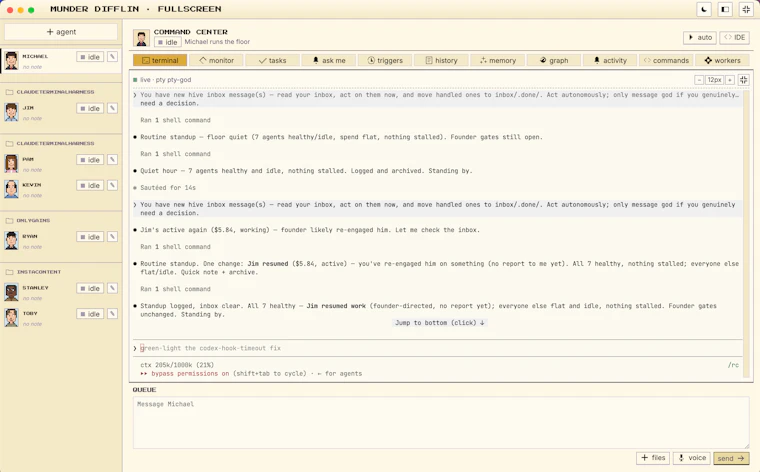760x472 pixels.
Task: Click Michael's idle status button
Action: [x=90, y=57]
